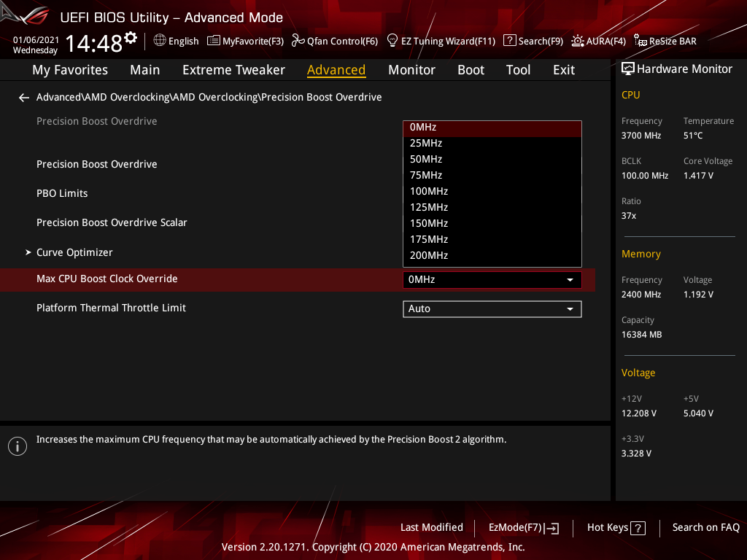Open MyFavorite(F3) list icon
The width and height of the screenshot is (747, 560).
[x=214, y=41]
